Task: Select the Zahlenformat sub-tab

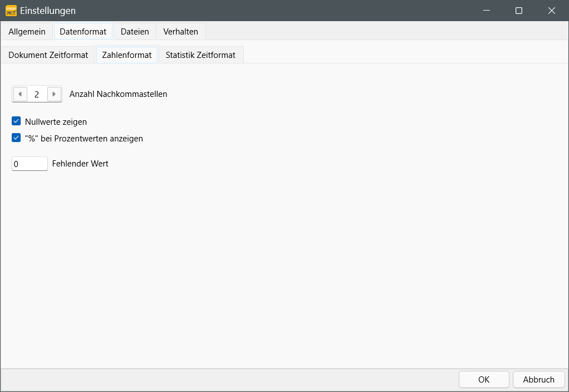Action: pyautogui.click(x=126, y=55)
